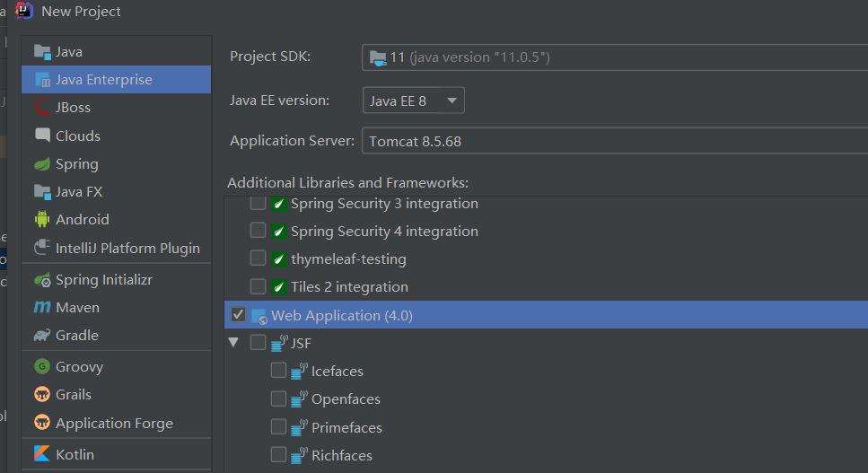Select the Groovy green G icon
This screenshot has width=868, height=473.
tap(42, 366)
